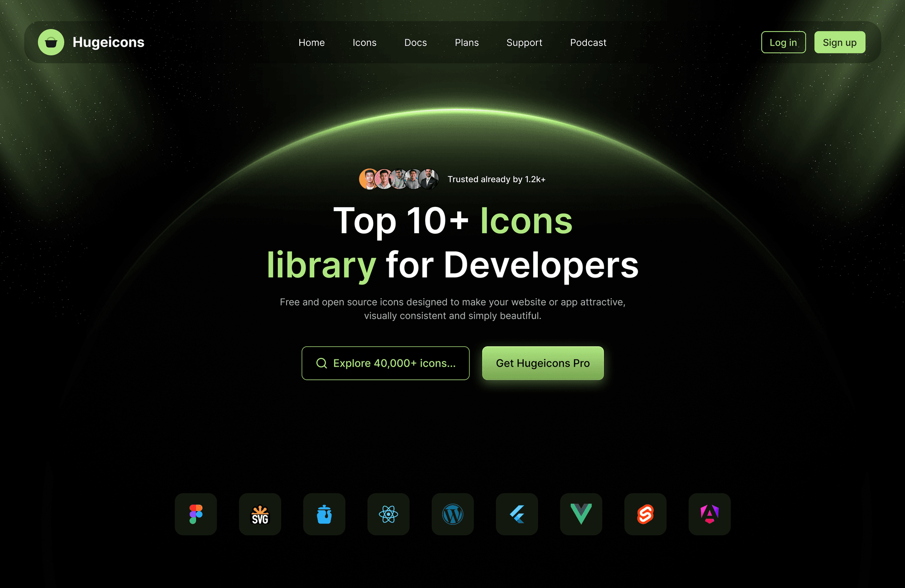Click the Log in button
The image size is (905, 588).
[783, 42]
